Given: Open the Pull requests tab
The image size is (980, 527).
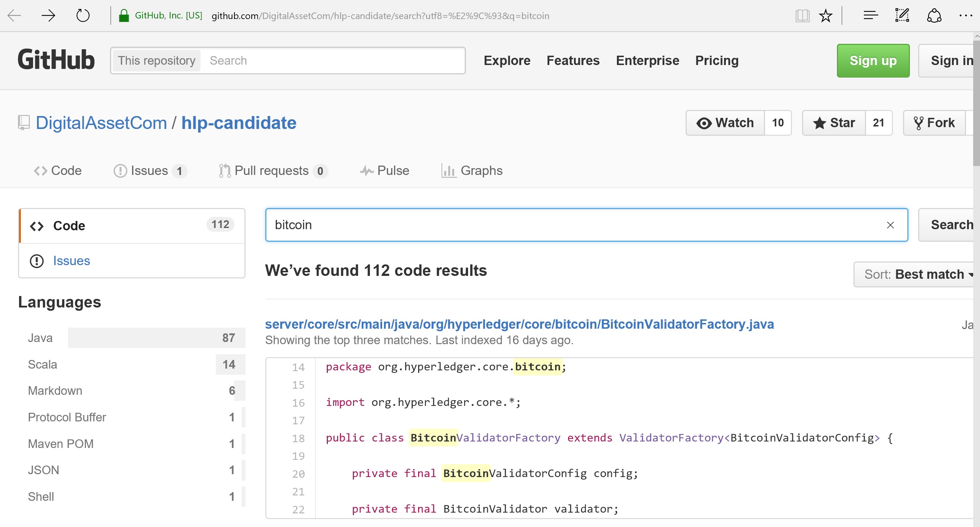Looking at the screenshot, I should pos(271,171).
